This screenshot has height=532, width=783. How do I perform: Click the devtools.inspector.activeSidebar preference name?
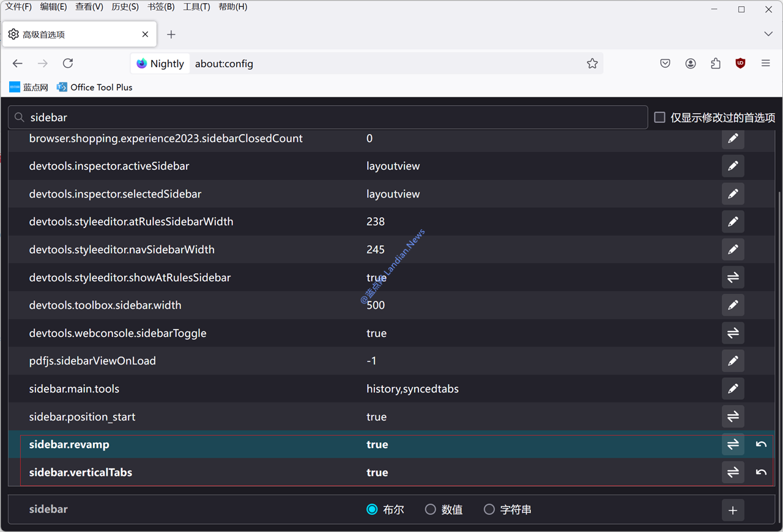click(x=109, y=166)
